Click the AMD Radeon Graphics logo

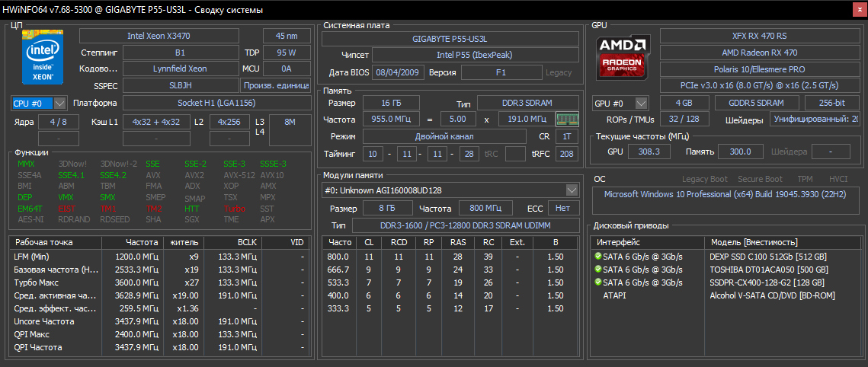tap(624, 59)
